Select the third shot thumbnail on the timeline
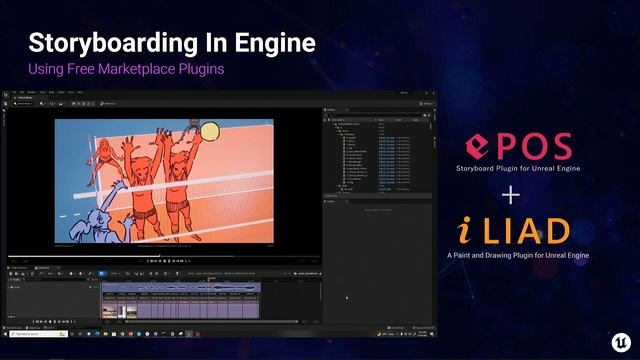Screen dimensions: 640x360 (132, 311)
